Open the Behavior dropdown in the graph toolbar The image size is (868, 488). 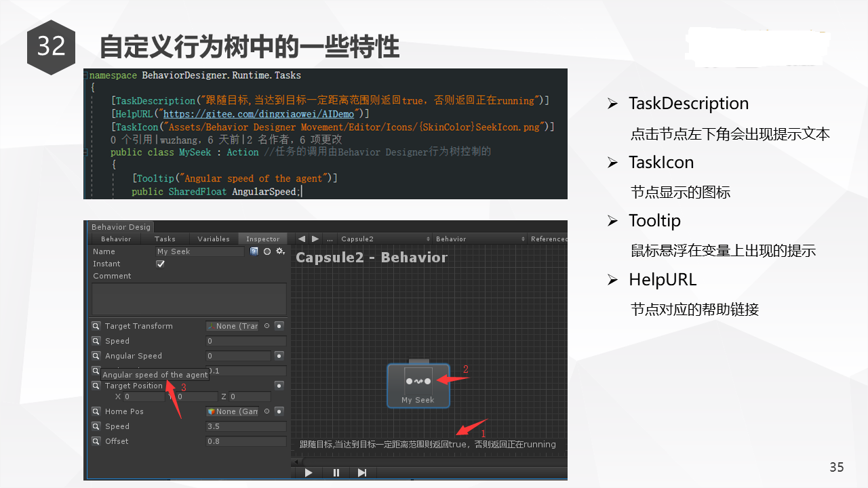tap(475, 239)
